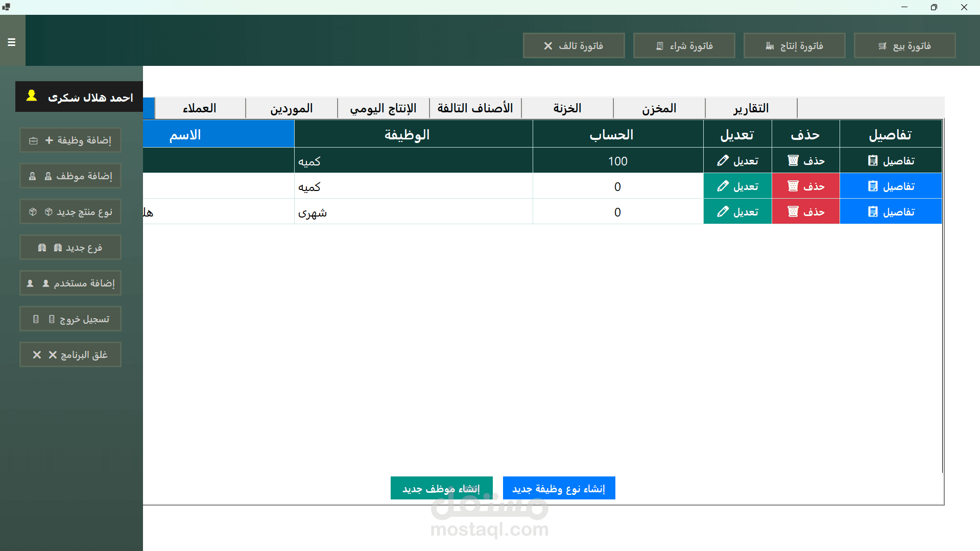Viewport: 980px width, 551px height.
Task: Open تفاصيل for the شهرى row
Action: [x=891, y=211]
